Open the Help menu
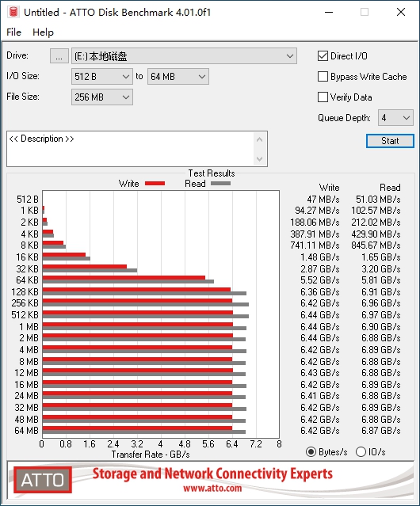 (x=43, y=32)
